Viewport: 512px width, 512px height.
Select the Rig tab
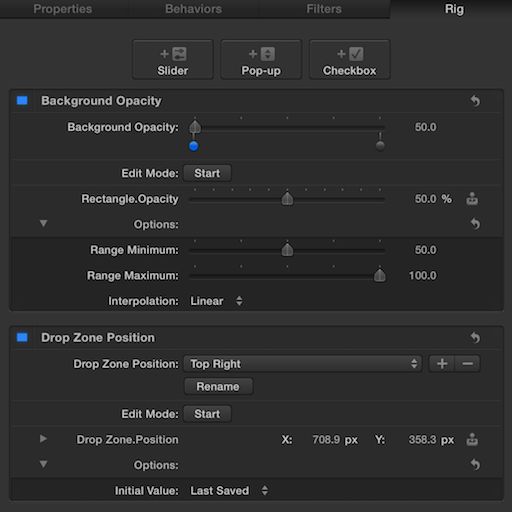(x=454, y=9)
